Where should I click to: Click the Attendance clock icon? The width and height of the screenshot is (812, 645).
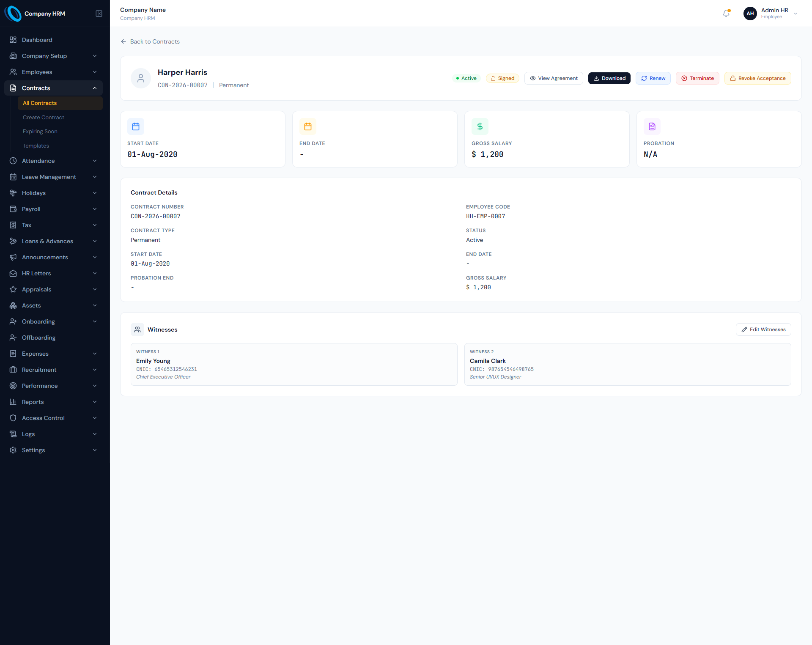[x=13, y=161]
